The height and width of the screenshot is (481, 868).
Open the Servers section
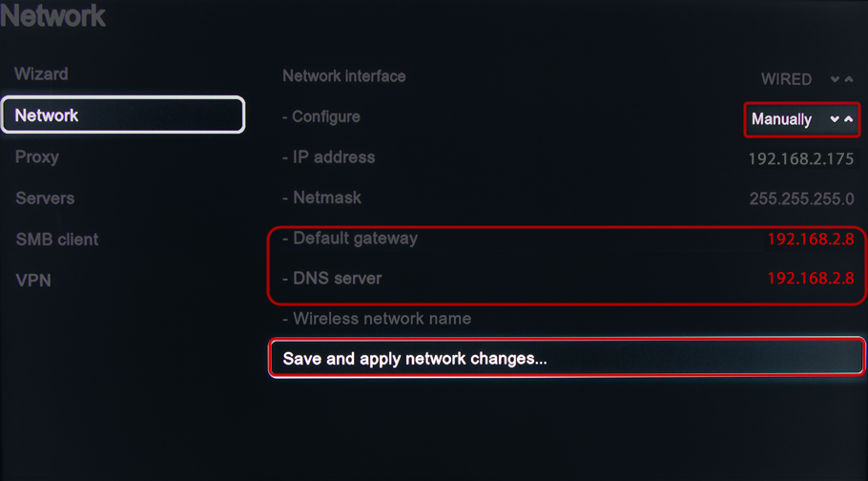point(45,199)
